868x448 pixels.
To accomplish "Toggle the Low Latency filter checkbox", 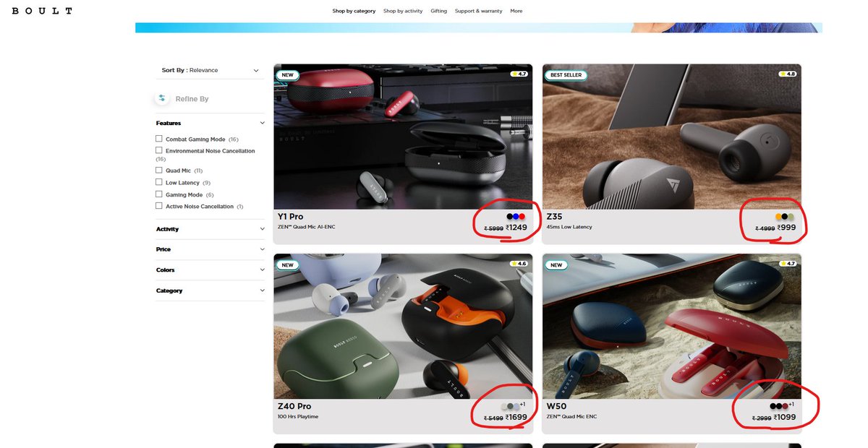I will point(159,182).
